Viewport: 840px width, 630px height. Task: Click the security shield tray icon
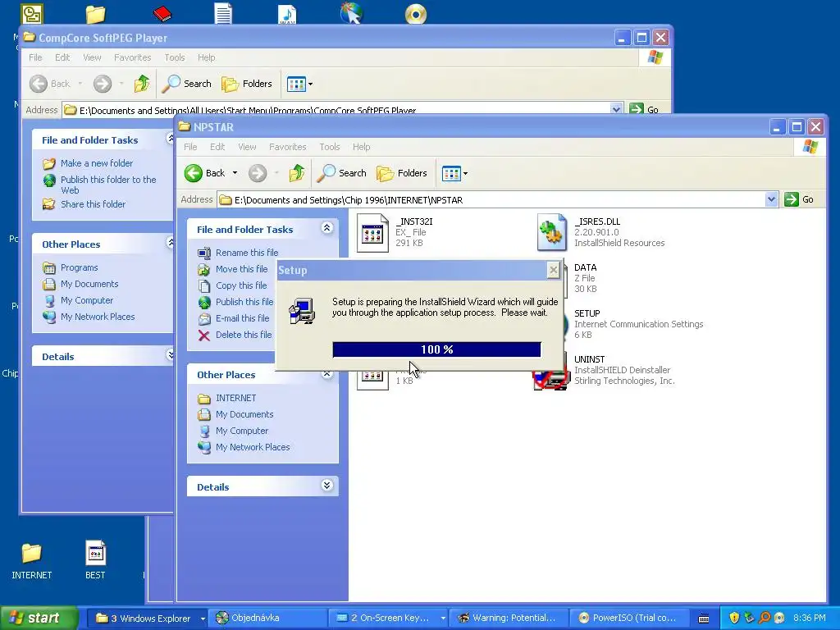pos(734,618)
